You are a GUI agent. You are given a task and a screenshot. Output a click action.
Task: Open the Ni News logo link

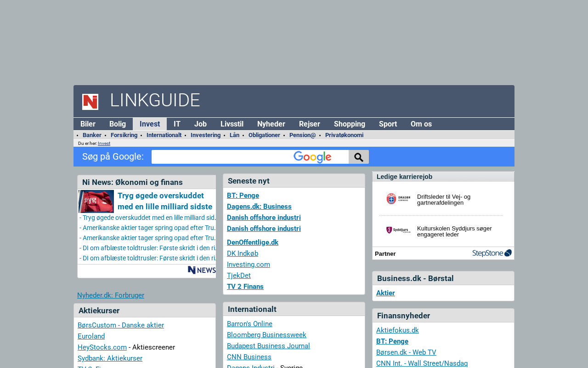pos(202,270)
